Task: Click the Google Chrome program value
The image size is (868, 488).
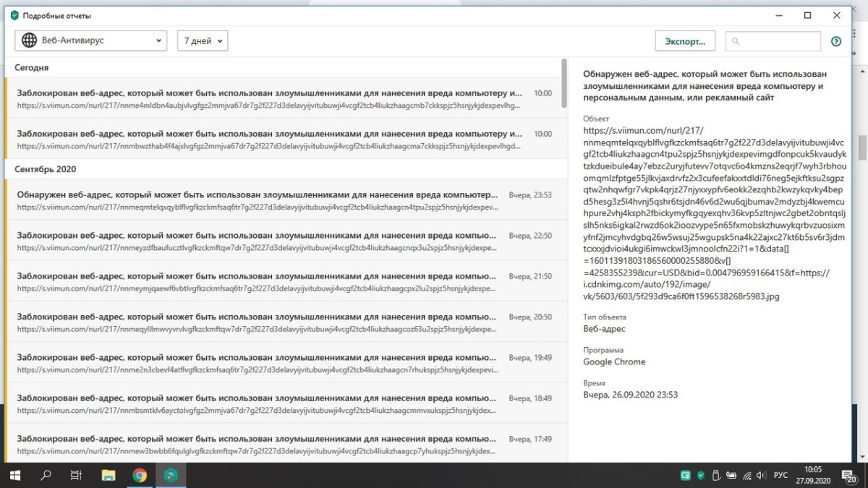Action: pos(614,361)
